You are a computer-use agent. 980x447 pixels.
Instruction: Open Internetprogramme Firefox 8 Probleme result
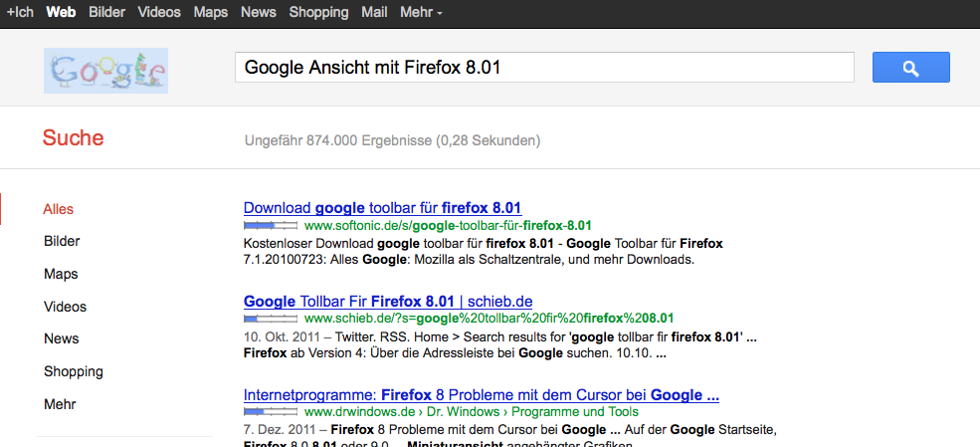481,395
